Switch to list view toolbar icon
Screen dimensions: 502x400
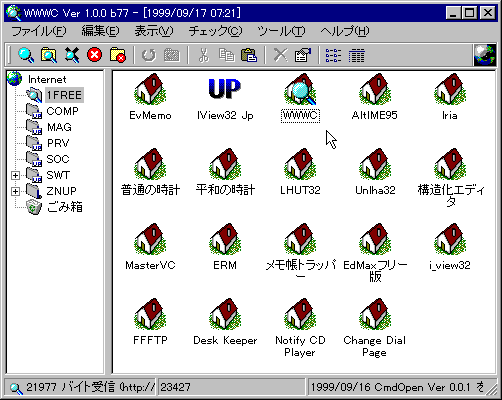pos(333,55)
